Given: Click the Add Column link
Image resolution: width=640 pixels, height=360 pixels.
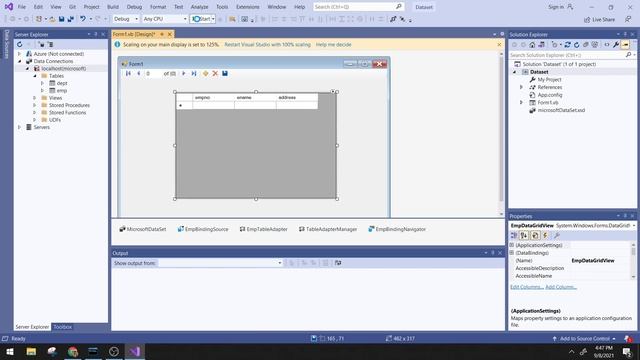Looking at the screenshot, I should [561, 287].
